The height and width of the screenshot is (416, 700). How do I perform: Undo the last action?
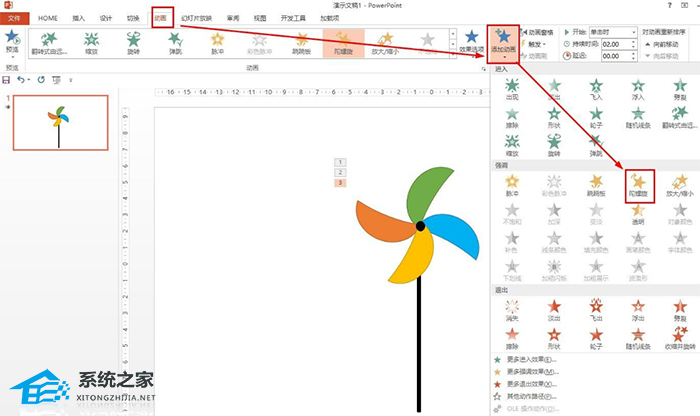[x=21, y=79]
